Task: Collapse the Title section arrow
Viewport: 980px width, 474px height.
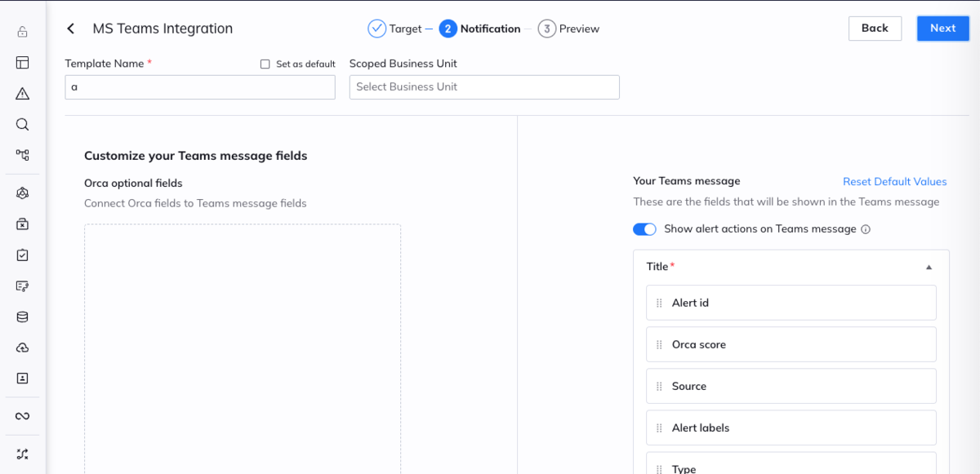Action: point(929,267)
